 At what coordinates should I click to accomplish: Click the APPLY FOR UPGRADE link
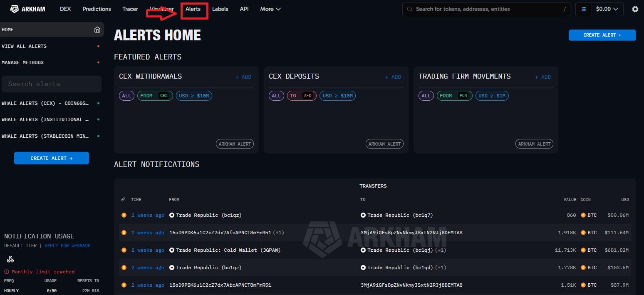67,245
